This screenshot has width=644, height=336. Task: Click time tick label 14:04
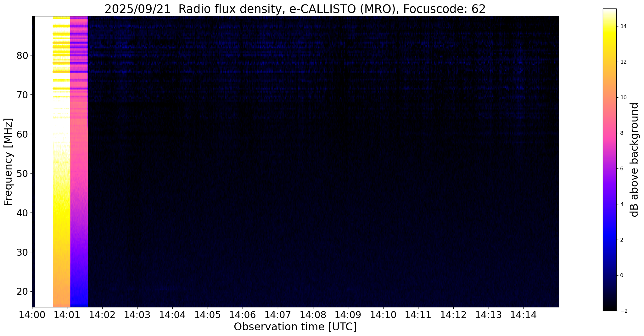[172, 315]
